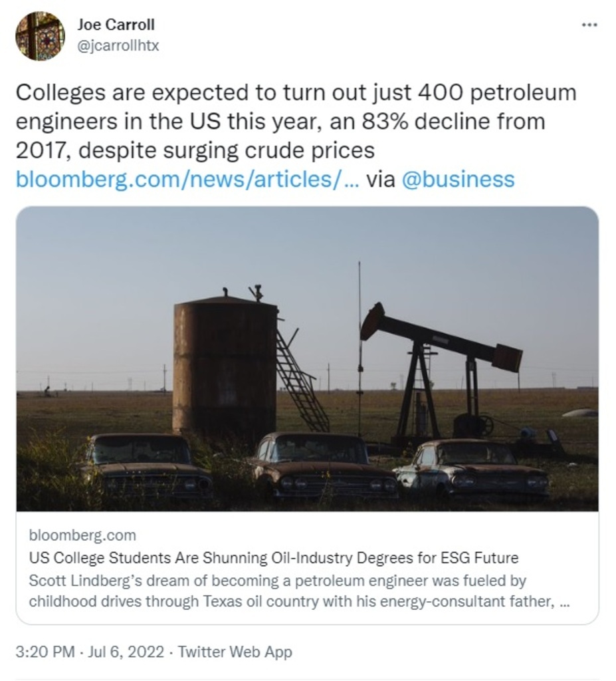Image resolution: width=616 pixels, height=681 pixels.
Task: Click Joe Carroll's stained-glass profile avatar
Action: click(x=40, y=36)
